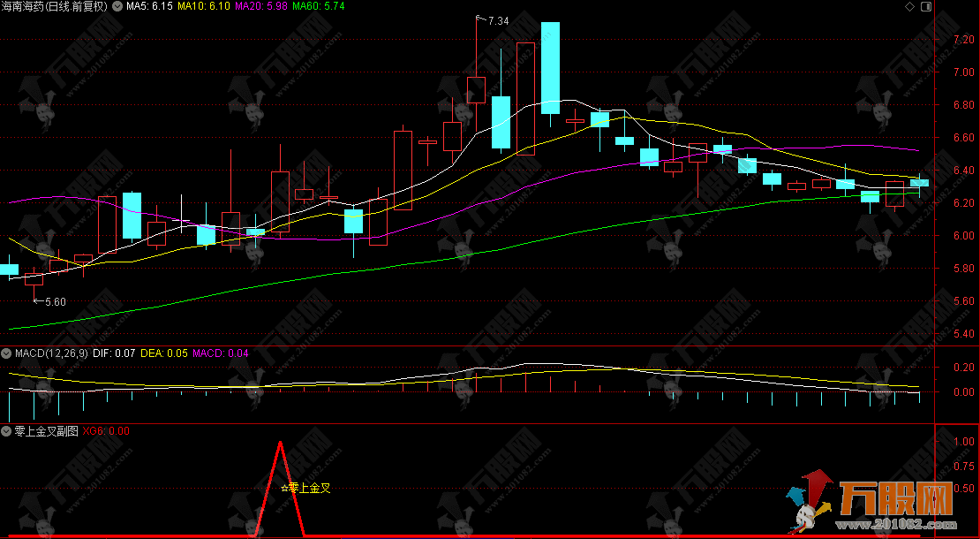The height and width of the screenshot is (539, 980).
Task: Click the DIF value in MACD header
Action: [x=123, y=353]
